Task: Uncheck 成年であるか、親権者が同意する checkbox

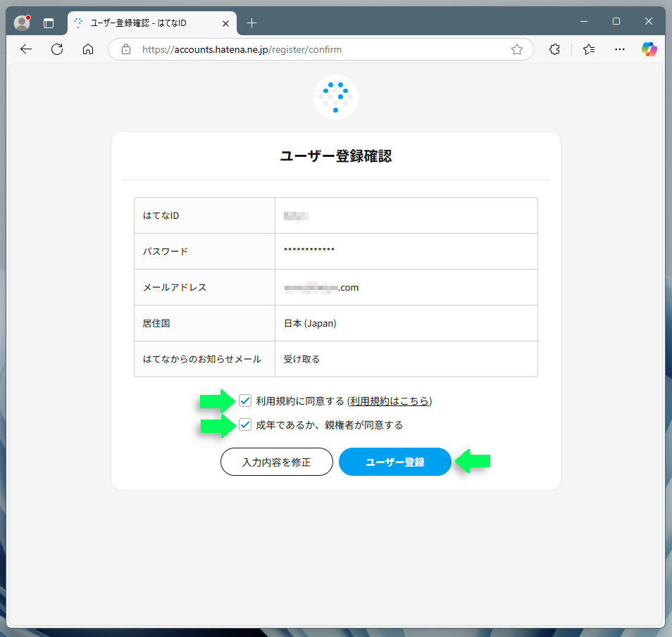Action: click(x=245, y=424)
